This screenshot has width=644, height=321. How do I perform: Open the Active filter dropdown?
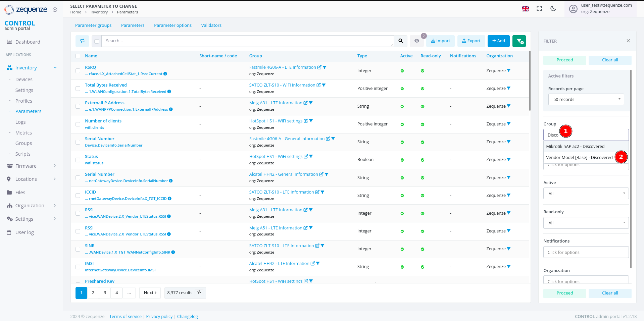(x=586, y=194)
